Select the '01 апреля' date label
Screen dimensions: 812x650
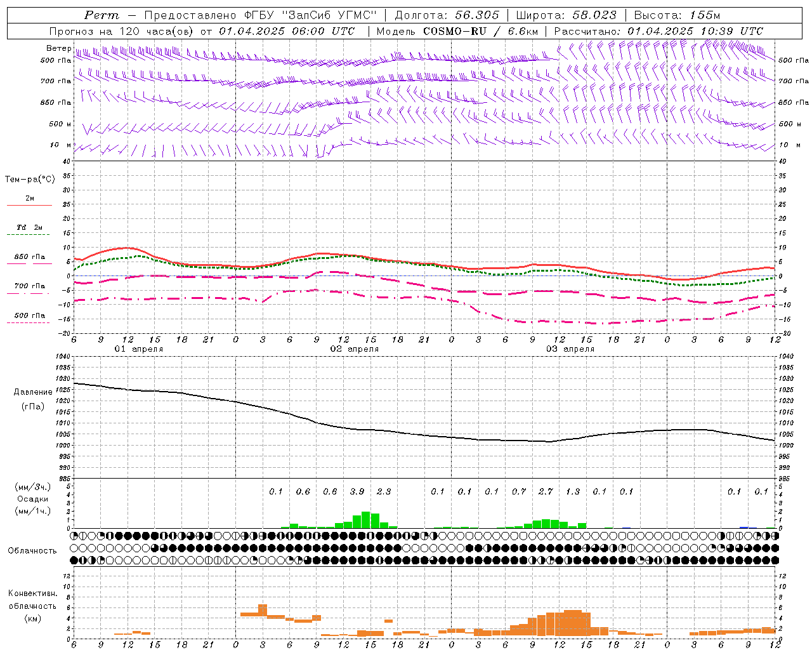[138, 349]
